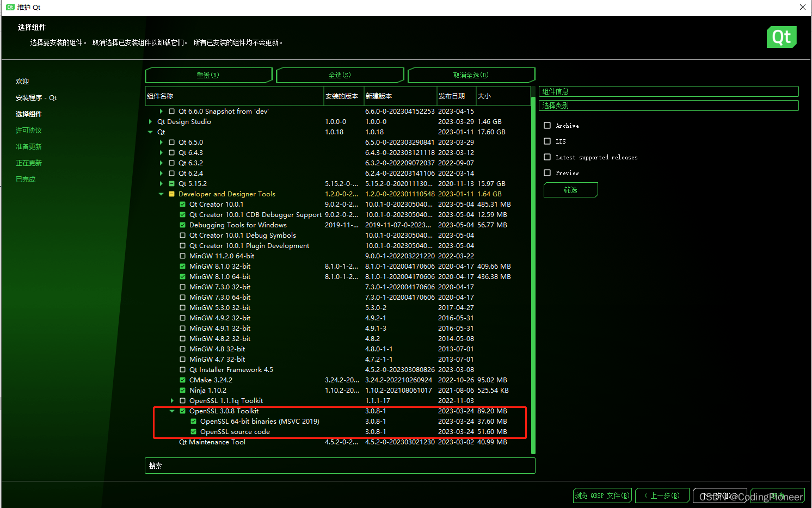Select Qt Creator 10.0.1 CDB Debugger Support
Image resolution: width=812 pixels, height=508 pixels.
point(337,215)
